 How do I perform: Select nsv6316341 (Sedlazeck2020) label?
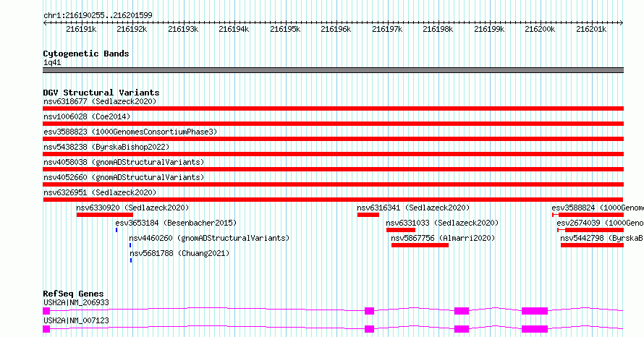(x=413, y=208)
